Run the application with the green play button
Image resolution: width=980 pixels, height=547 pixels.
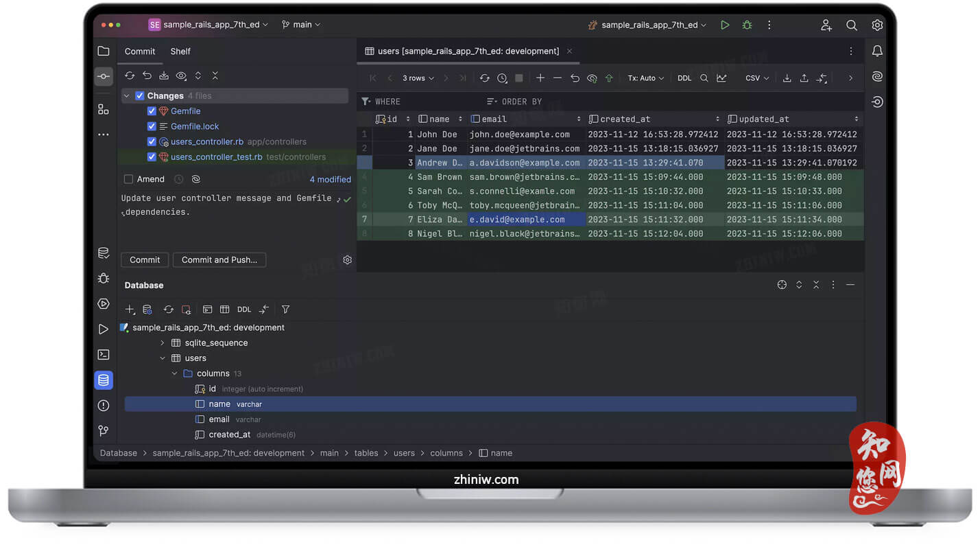pos(725,25)
